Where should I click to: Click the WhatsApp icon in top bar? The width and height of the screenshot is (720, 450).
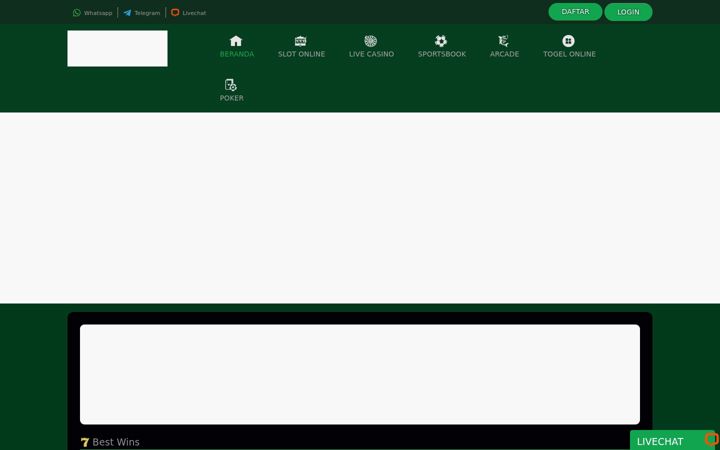pyautogui.click(x=77, y=13)
